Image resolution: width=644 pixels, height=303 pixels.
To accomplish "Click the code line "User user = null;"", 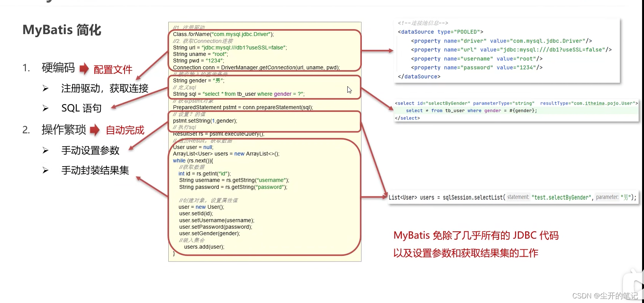I will pyautogui.click(x=193, y=147).
